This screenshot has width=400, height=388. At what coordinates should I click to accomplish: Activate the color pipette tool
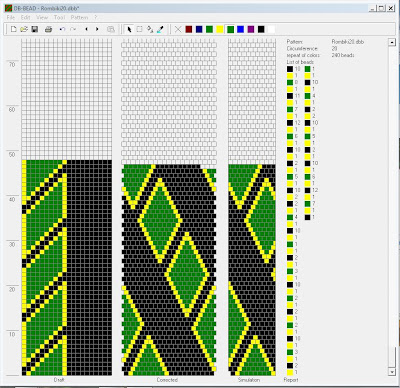click(x=160, y=29)
